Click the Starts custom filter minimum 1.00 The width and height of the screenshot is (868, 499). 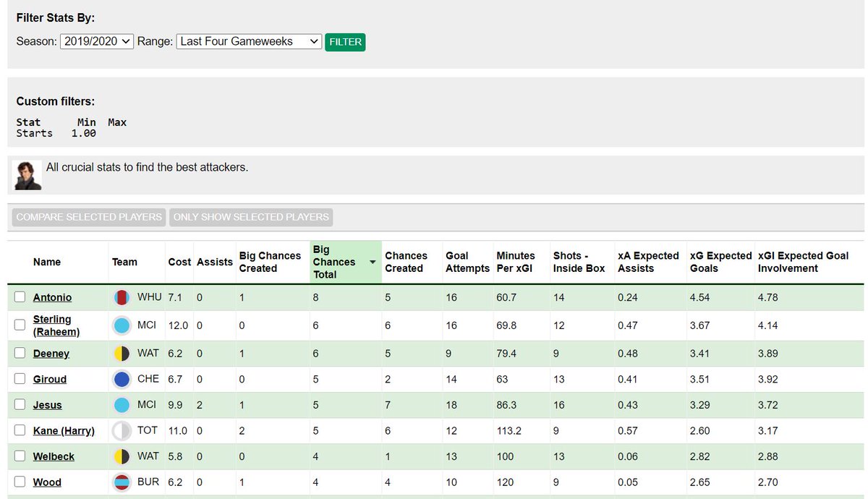click(83, 133)
